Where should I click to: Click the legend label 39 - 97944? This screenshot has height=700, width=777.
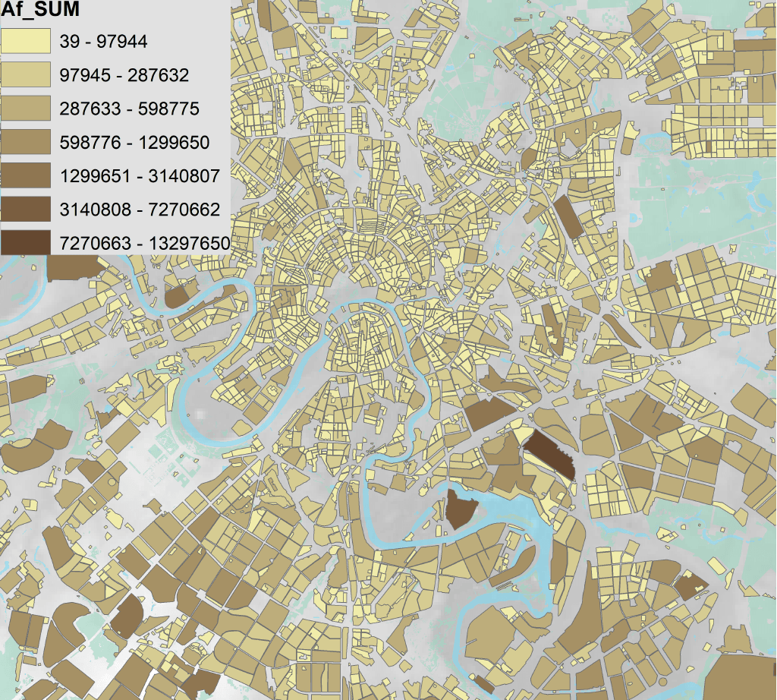103,41
